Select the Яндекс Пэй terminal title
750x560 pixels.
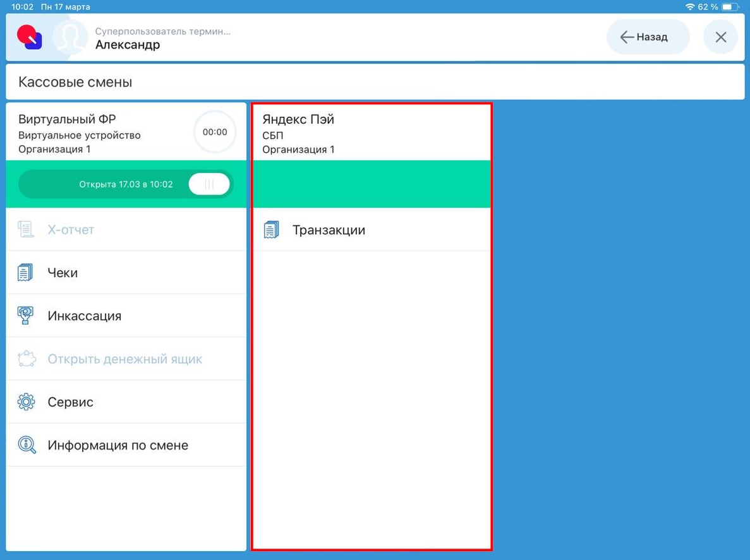point(298,119)
